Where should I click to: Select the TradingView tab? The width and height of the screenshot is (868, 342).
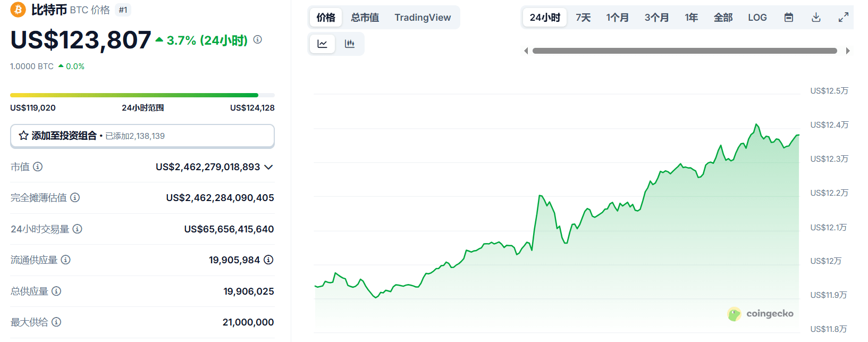[423, 18]
